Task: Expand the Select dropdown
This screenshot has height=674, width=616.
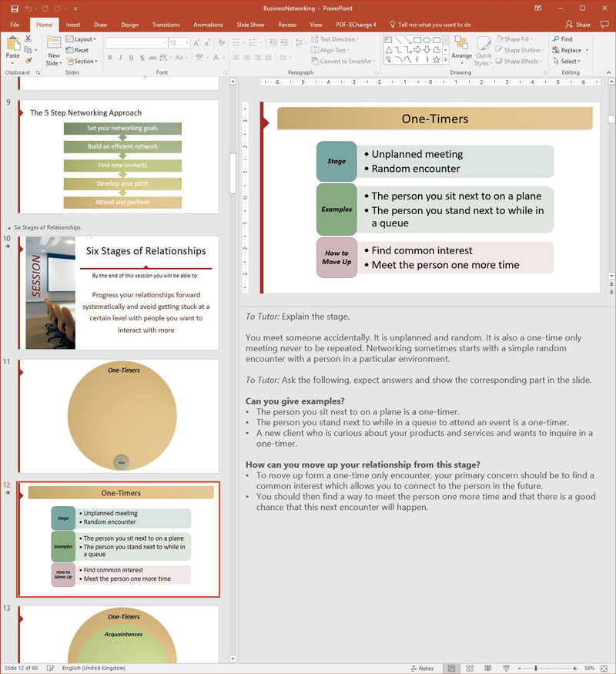Action: (x=567, y=62)
